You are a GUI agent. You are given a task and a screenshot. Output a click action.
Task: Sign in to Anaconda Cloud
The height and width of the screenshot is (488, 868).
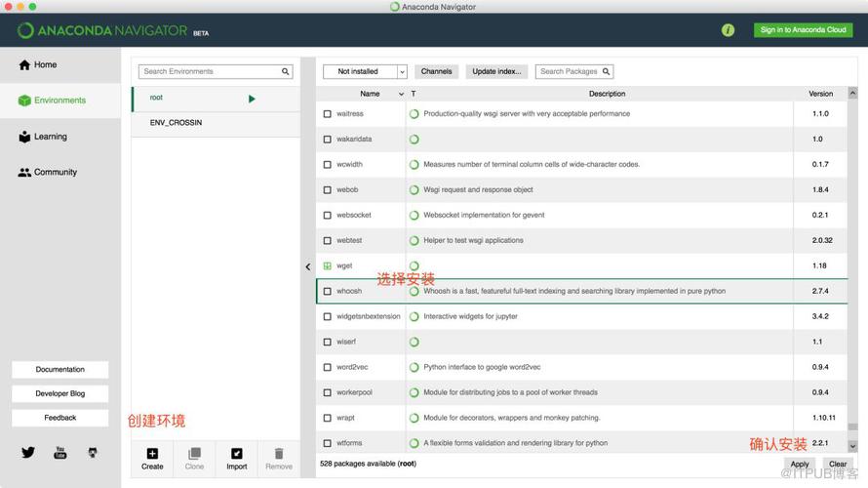coord(804,30)
